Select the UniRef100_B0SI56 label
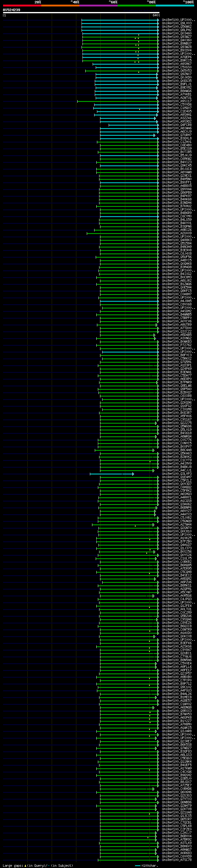197x868 pixels. coord(176,551)
